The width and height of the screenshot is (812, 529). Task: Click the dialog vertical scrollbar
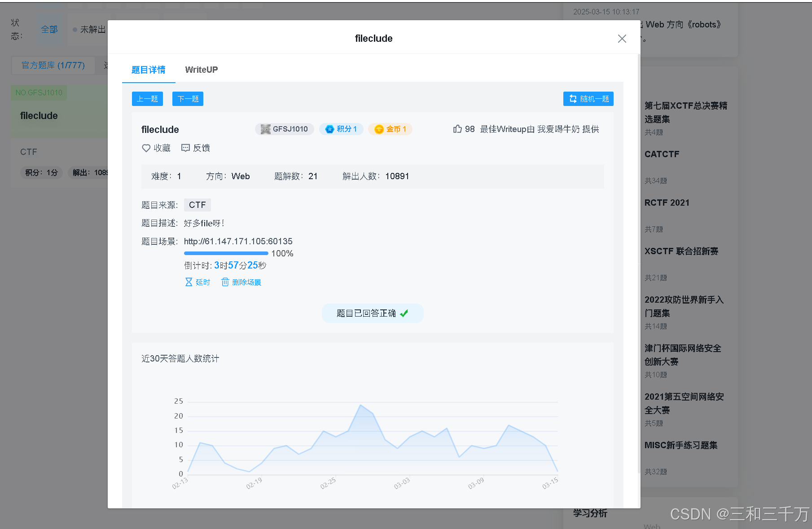[639, 263]
